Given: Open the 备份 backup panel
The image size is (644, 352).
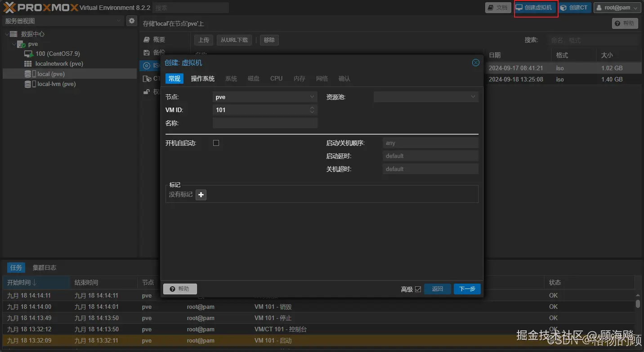Looking at the screenshot, I should (159, 52).
